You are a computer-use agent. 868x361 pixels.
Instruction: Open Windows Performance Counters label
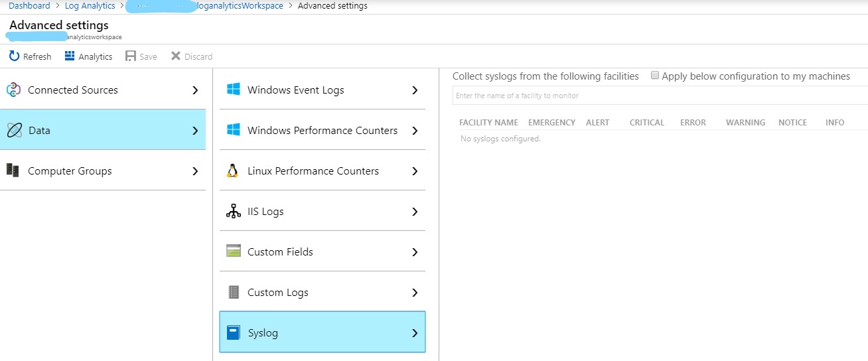323,131
